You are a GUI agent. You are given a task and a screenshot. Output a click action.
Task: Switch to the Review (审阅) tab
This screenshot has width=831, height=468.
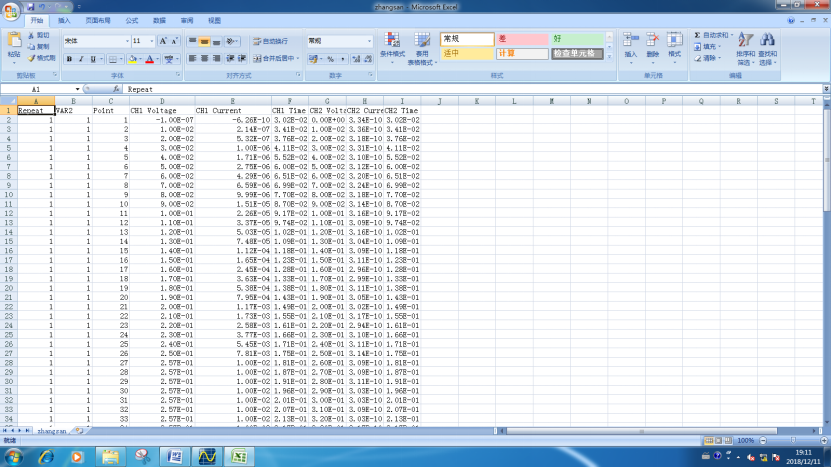tap(187, 21)
